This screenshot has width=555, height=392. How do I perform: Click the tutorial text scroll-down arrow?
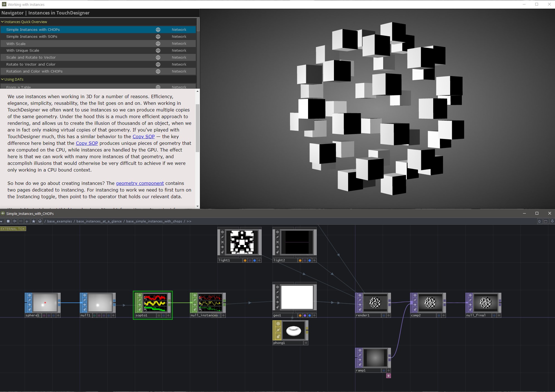pyautogui.click(x=198, y=206)
